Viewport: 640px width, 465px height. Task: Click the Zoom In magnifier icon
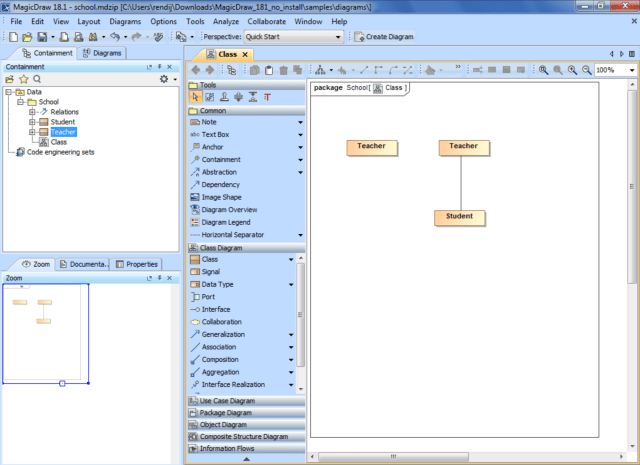click(572, 70)
